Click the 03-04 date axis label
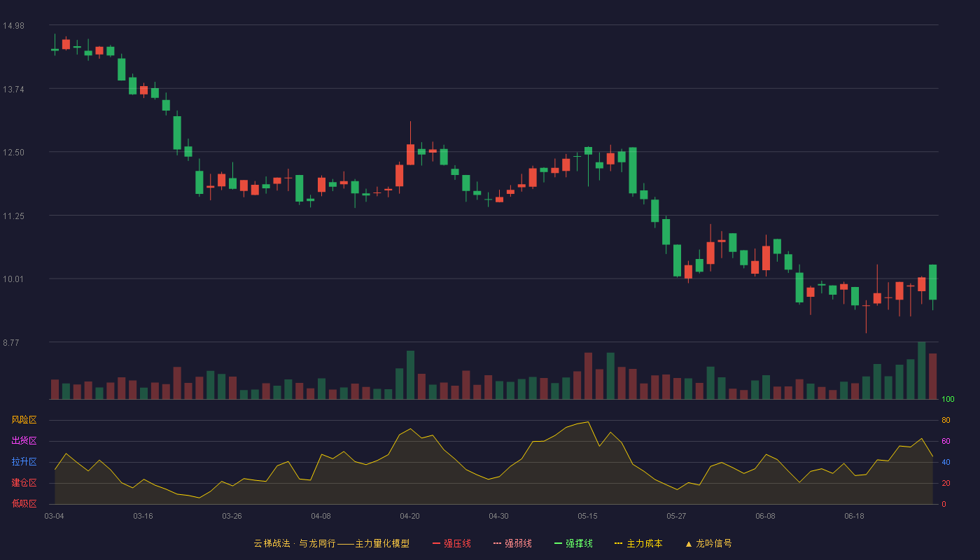This screenshot has height=560, width=980. (54, 516)
